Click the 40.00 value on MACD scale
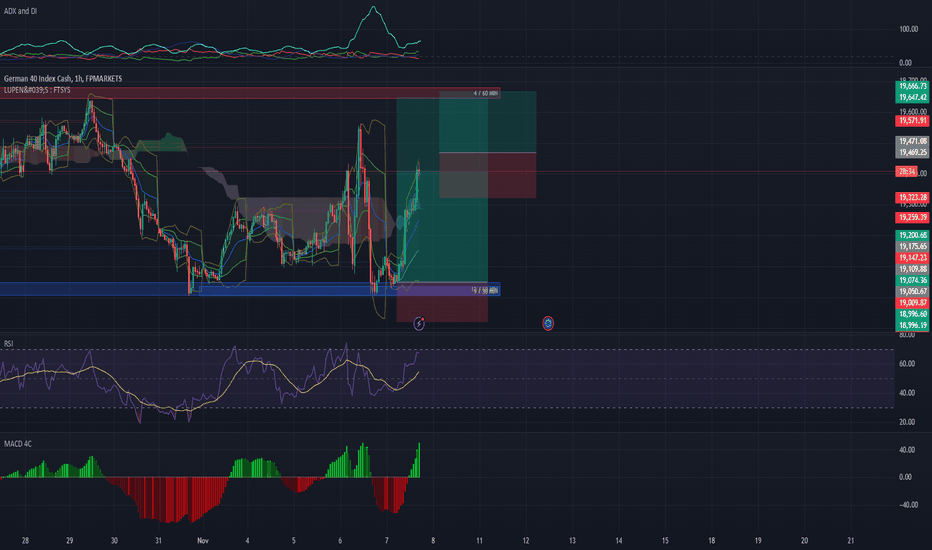 906,450
